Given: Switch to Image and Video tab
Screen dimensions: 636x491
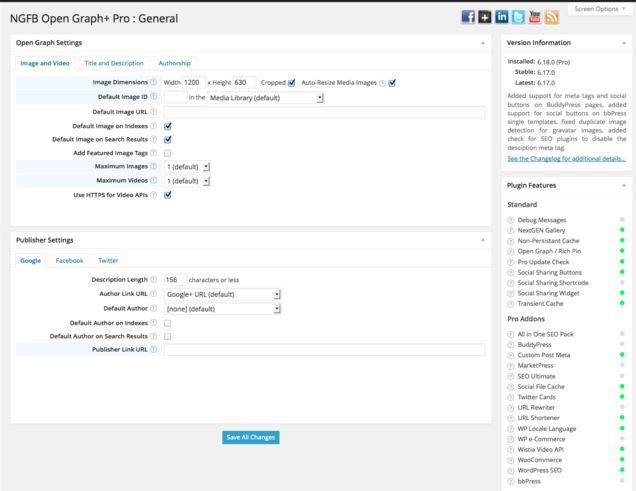Looking at the screenshot, I should (45, 63).
